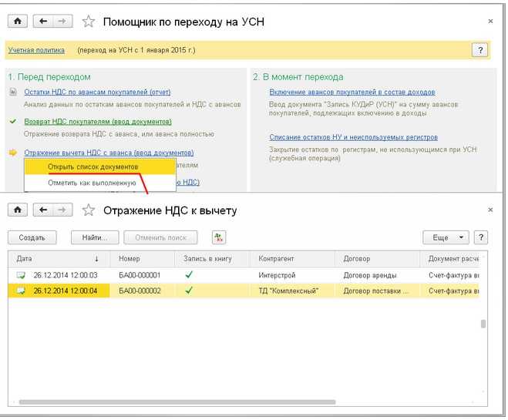Click the Запись в книгу check mark for БА00-000002
Screen dimensions: 508x420
(189, 291)
